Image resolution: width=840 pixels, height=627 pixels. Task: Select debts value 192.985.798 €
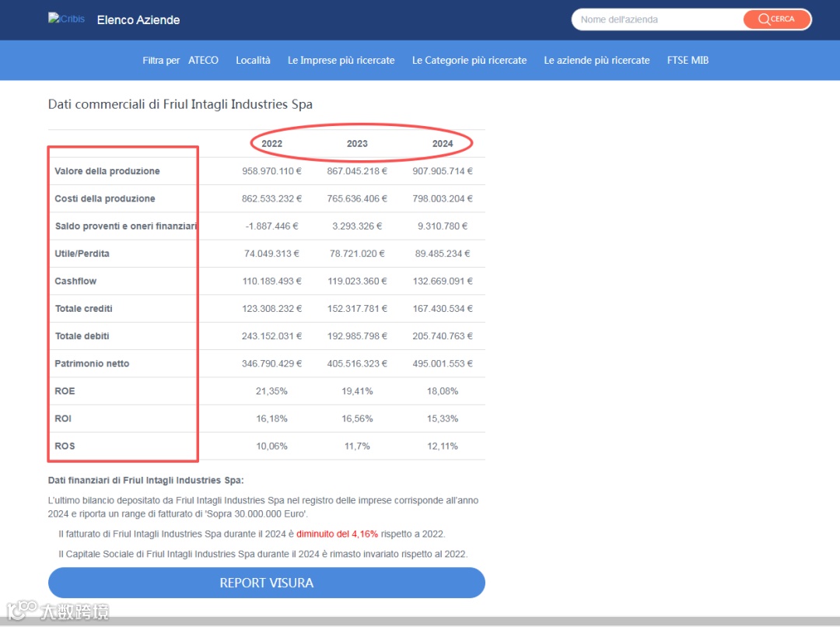[357, 336]
